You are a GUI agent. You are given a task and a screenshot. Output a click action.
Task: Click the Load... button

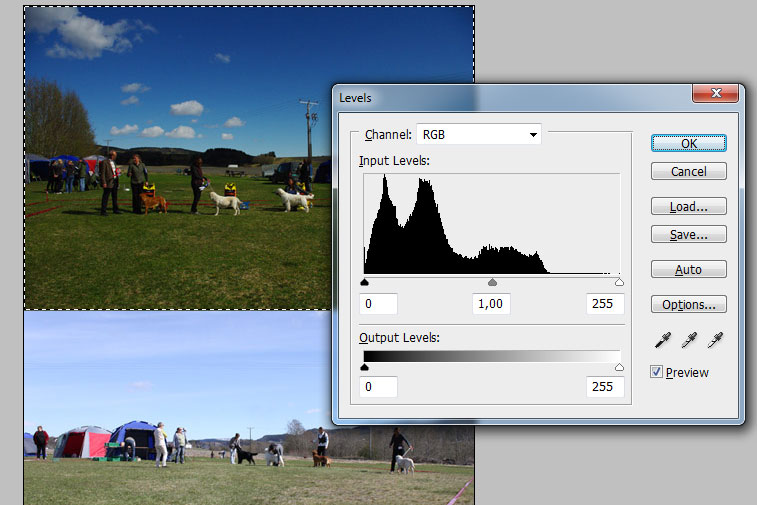coord(688,207)
